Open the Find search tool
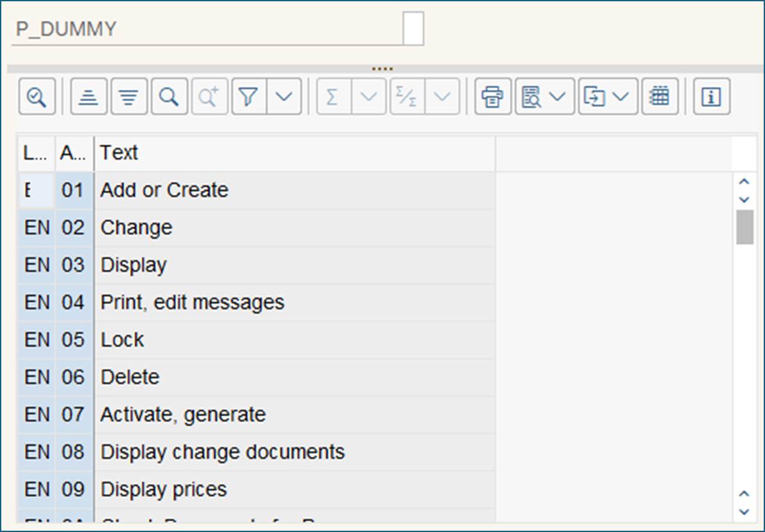 tap(170, 97)
